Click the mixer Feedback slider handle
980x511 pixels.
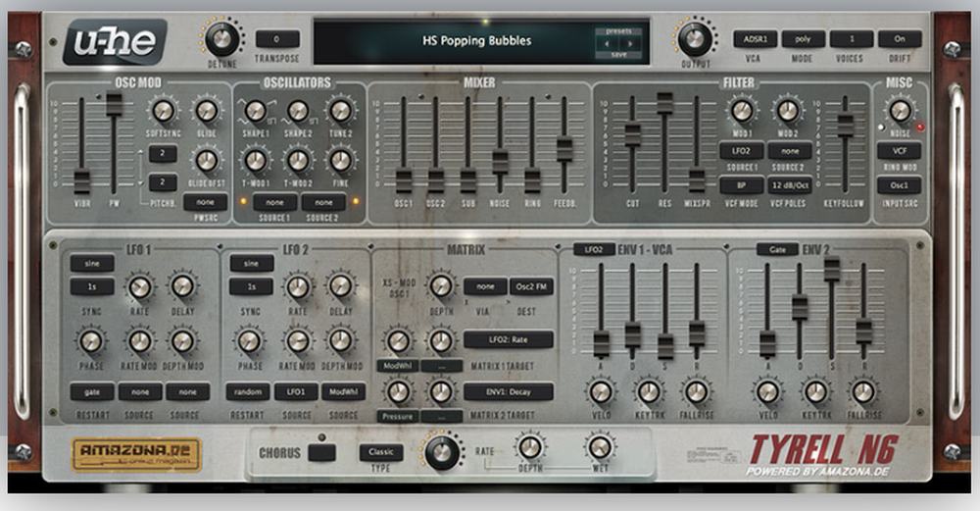pyautogui.click(x=564, y=149)
